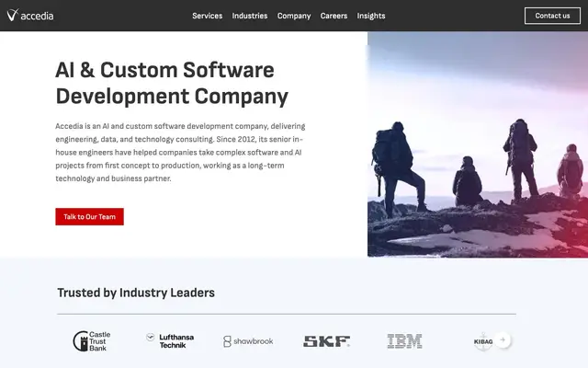Open the Company menu
Image resolution: width=588 pixels, height=368 pixels.
pyautogui.click(x=294, y=16)
